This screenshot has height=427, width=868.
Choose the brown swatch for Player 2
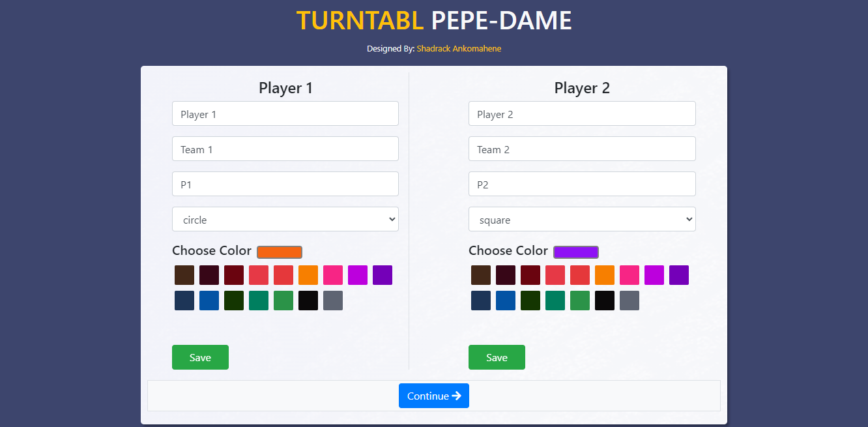click(481, 275)
